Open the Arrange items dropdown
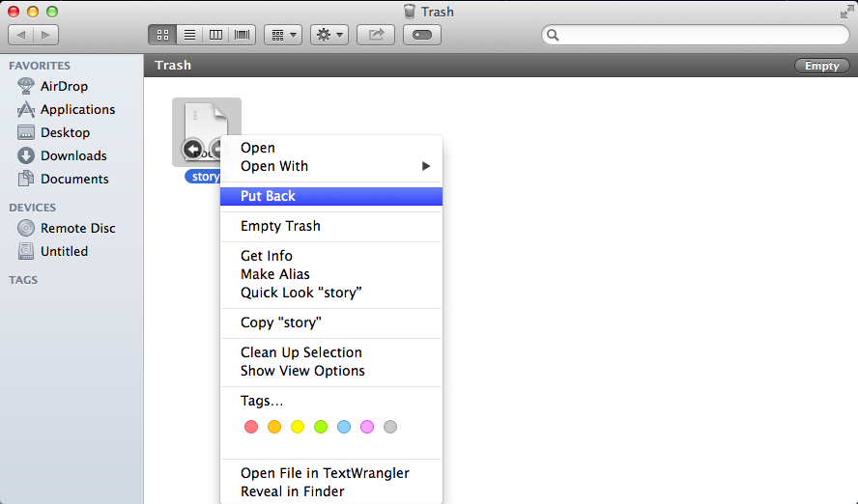Image resolution: width=858 pixels, height=504 pixels. 283,35
